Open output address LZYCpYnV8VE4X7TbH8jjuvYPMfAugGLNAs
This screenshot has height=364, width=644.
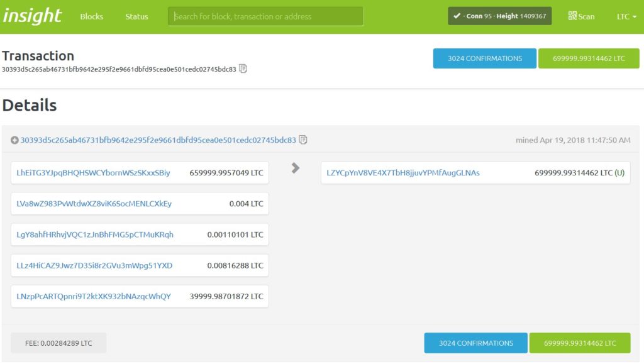point(403,173)
